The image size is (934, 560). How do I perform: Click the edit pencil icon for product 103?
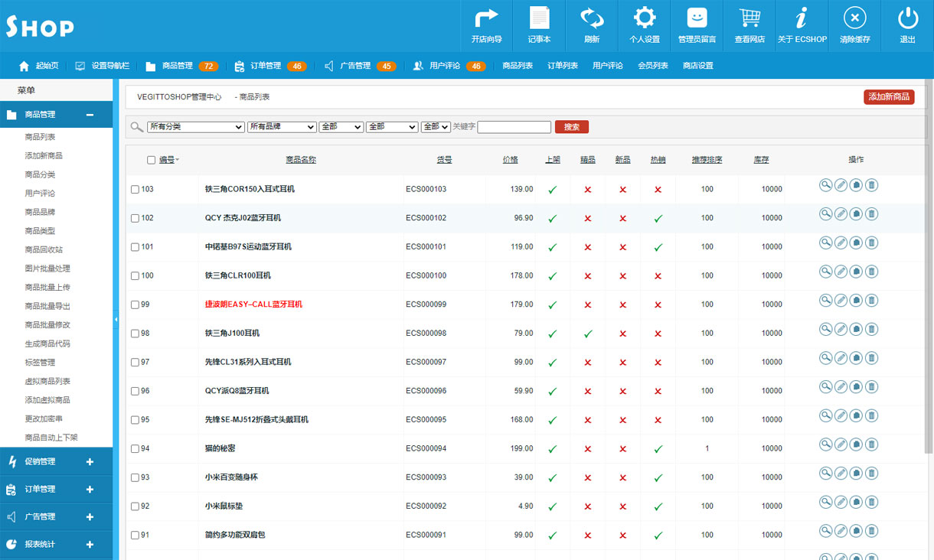coord(841,184)
